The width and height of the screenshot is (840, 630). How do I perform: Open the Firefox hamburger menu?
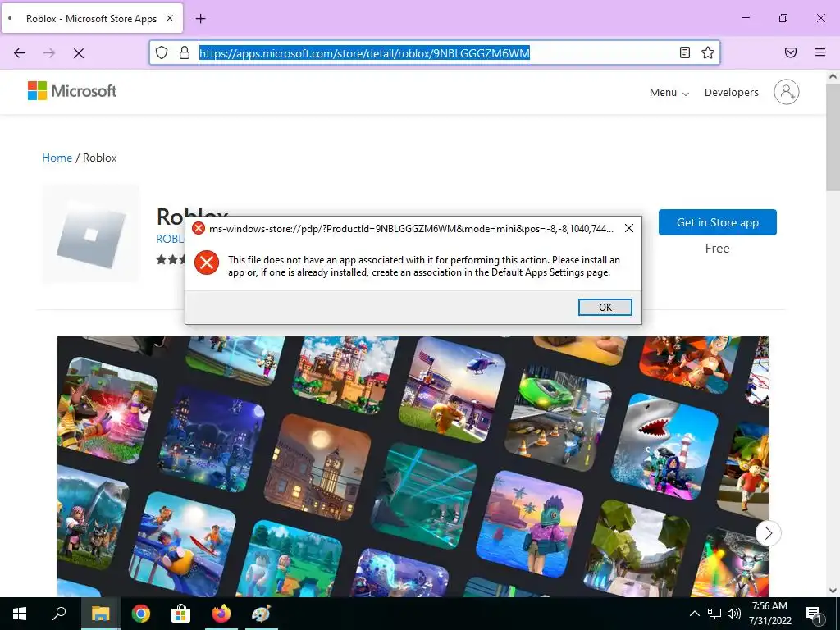[x=820, y=52]
